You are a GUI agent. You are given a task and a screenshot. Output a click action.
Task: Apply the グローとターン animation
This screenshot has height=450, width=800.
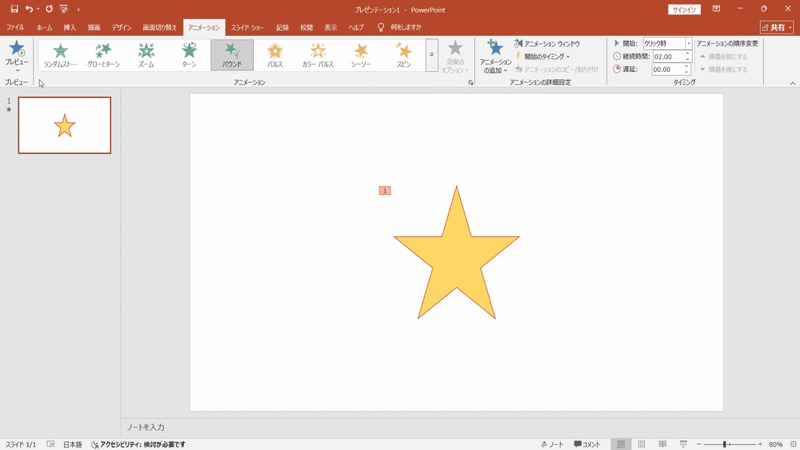[x=104, y=55]
